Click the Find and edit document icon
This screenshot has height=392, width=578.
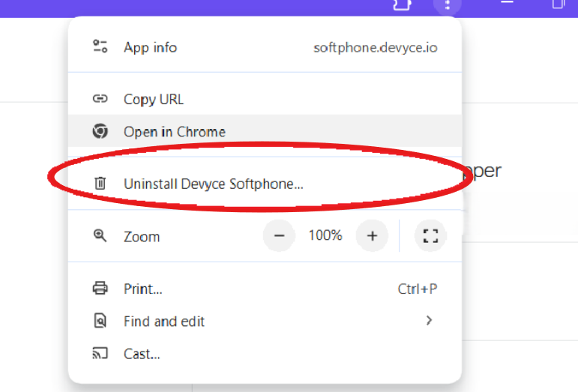pyautogui.click(x=100, y=321)
